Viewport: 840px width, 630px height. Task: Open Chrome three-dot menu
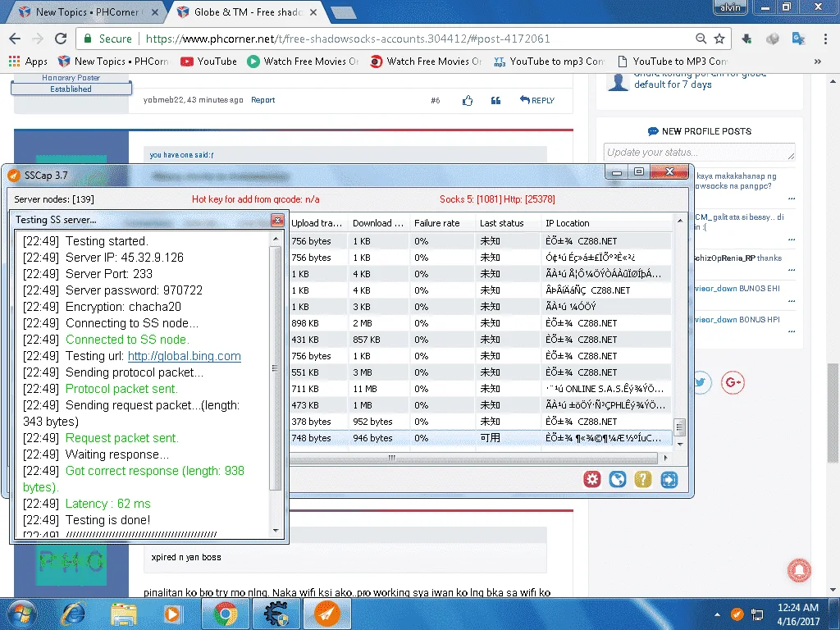tap(825, 39)
